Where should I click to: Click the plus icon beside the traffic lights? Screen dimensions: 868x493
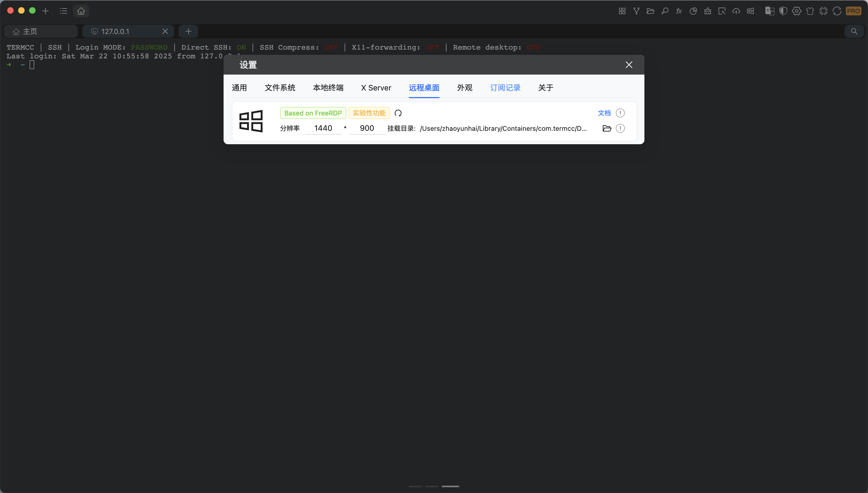tap(45, 11)
